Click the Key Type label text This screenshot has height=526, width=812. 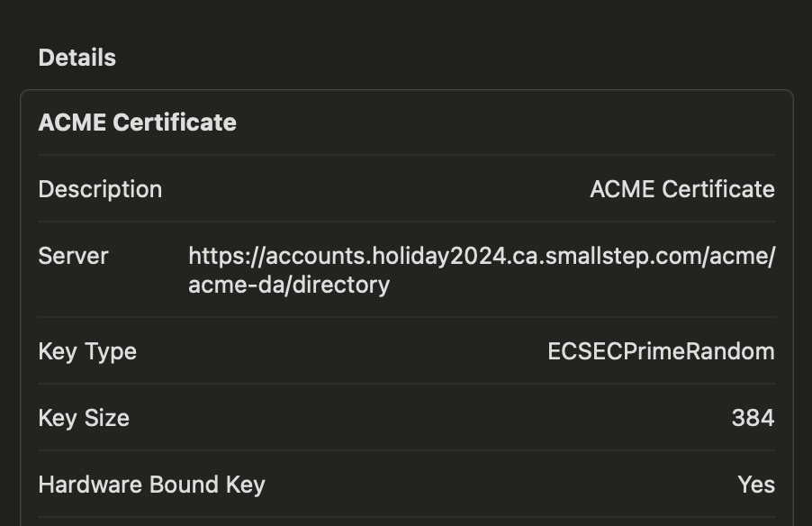tap(86, 351)
